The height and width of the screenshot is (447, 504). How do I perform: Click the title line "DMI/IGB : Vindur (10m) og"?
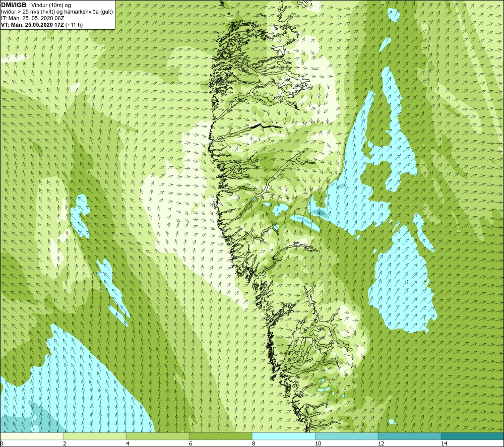[x=36, y=6]
